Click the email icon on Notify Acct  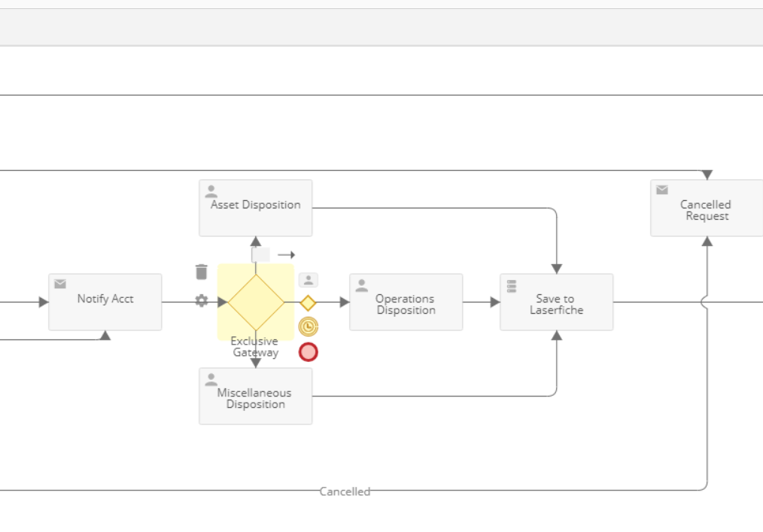[x=60, y=284]
